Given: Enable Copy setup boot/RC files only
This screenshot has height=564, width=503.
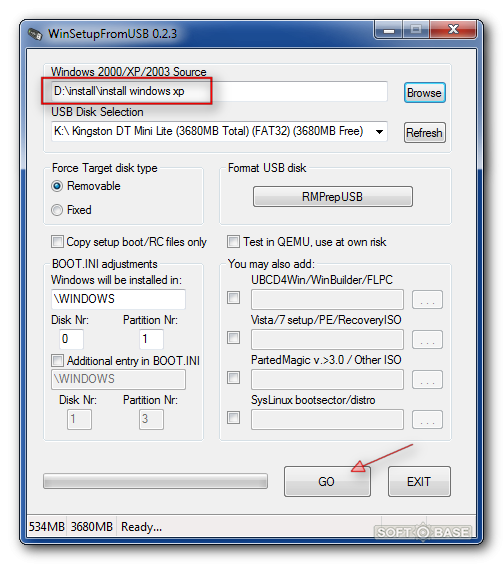Looking at the screenshot, I should pos(57,242).
